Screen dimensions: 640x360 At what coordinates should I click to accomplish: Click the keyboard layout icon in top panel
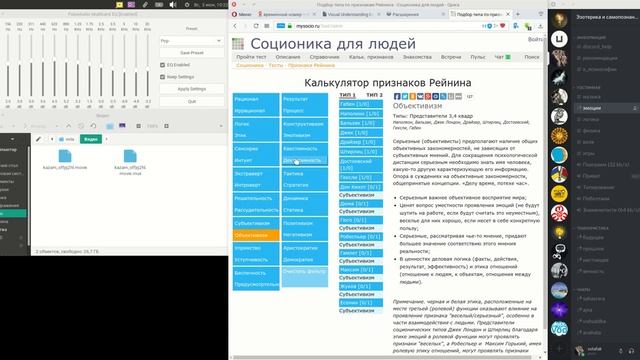[x=159, y=4]
